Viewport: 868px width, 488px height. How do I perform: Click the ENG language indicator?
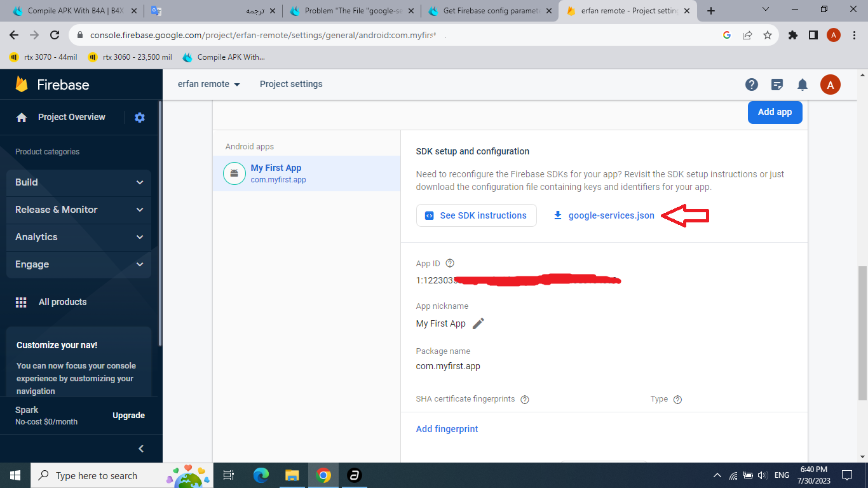click(782, 475)
